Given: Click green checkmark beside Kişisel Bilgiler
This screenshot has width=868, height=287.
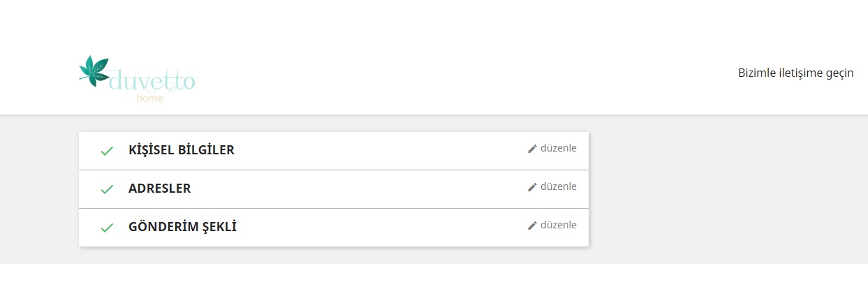Looking at the screenshot, I should pyautogui.click(x=107, y=151).
